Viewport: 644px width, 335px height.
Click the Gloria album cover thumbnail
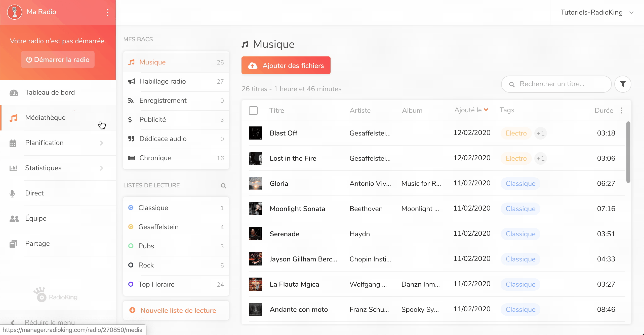click(256, 183)
